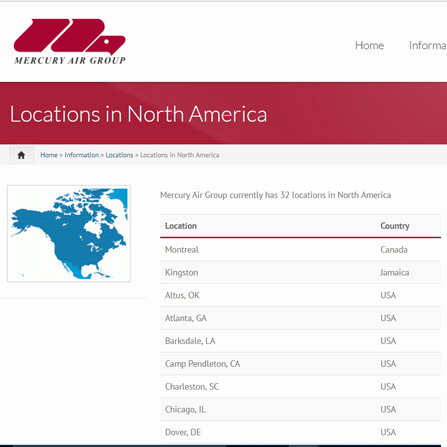Select the Charleston, SC location row
Image resolution: width=447 pixels, height=447 pixels.
[300, 387]
